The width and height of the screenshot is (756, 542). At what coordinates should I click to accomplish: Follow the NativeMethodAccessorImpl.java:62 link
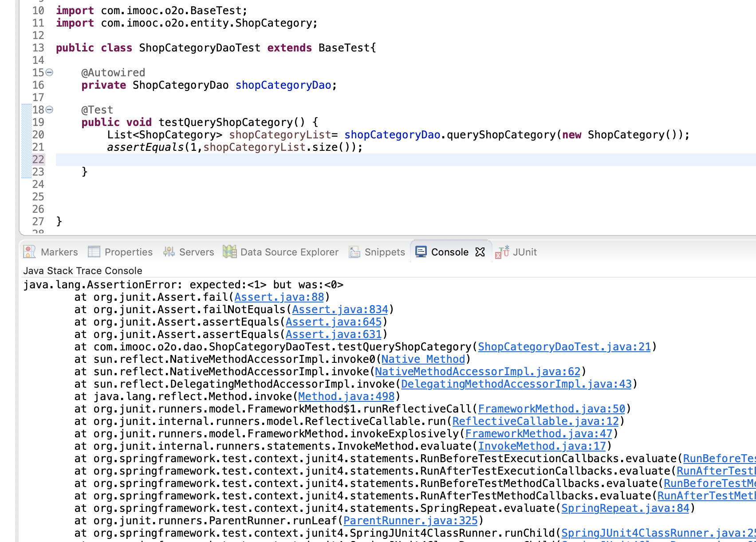click(477, 372)
